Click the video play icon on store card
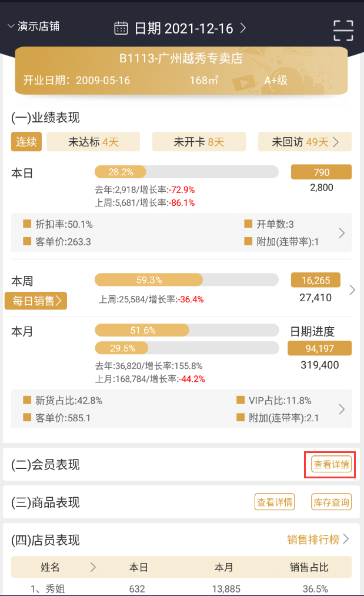364x596 pixels. [243, 83]
